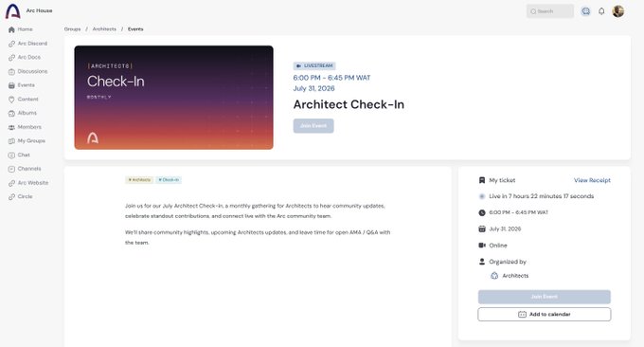Click the Arc Docs link icon
Screen dimensions: 644x347
pos(11,58)
